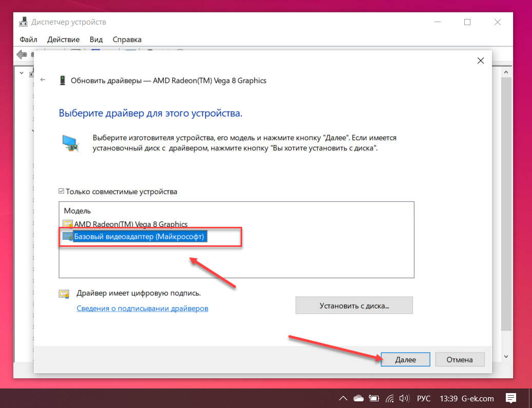This screenshot has height=408, width=532.
Task: Open the volume icon in system tray
Action: pos(404,398)
